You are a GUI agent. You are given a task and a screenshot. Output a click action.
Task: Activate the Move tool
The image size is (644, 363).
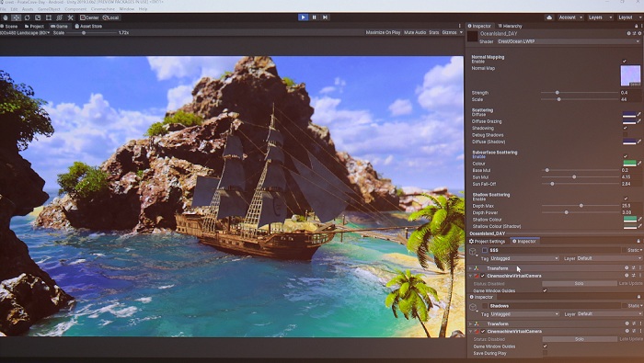coord(16,17)
